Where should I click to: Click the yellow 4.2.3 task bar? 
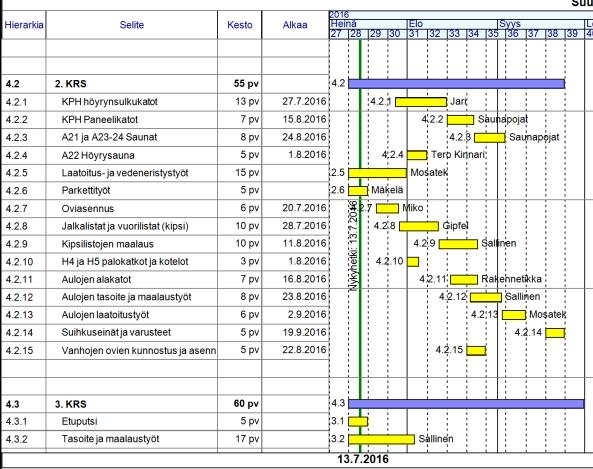point(490,138)
